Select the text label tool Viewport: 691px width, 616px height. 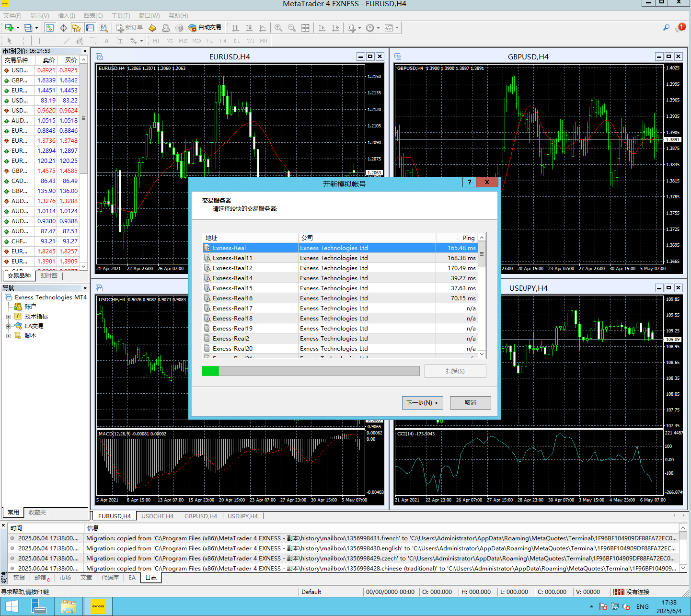point(120,41)
